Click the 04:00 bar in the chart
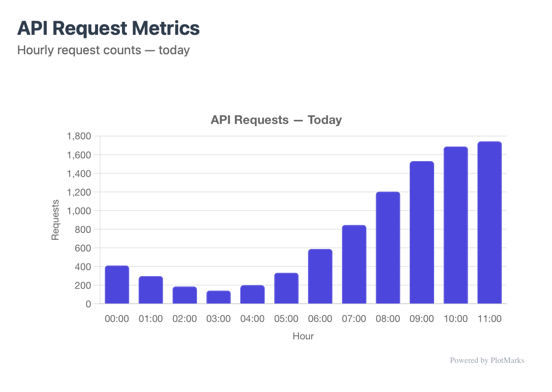 tap(252, 294)
